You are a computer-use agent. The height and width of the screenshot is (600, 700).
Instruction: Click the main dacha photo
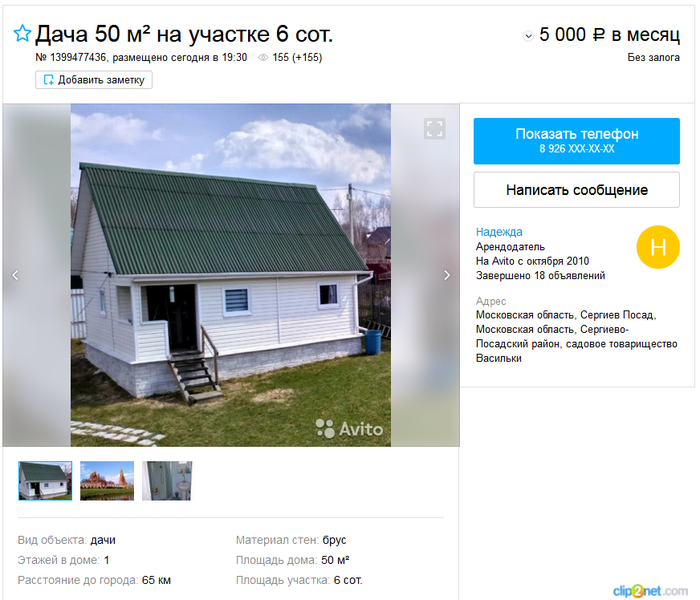[231, 275]
